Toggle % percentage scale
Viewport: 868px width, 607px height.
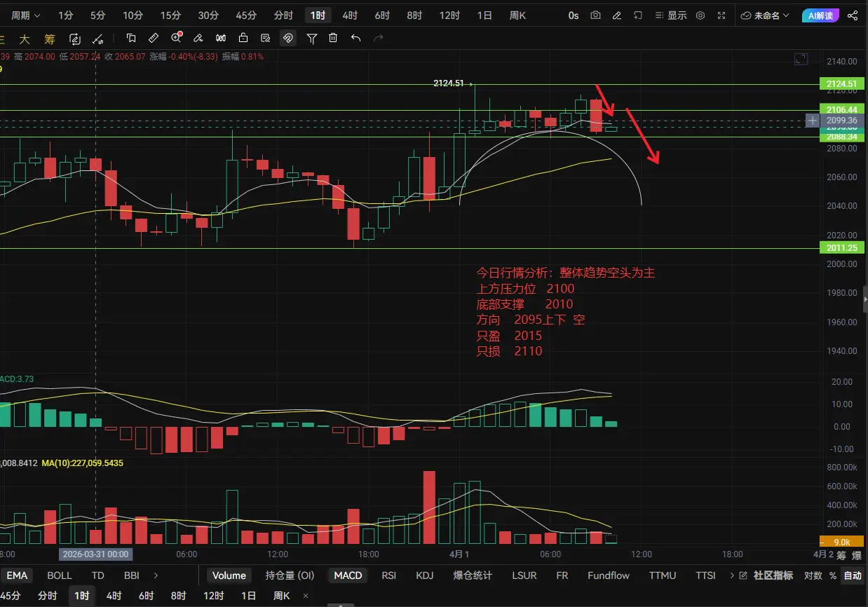click(x=832, y=575)
